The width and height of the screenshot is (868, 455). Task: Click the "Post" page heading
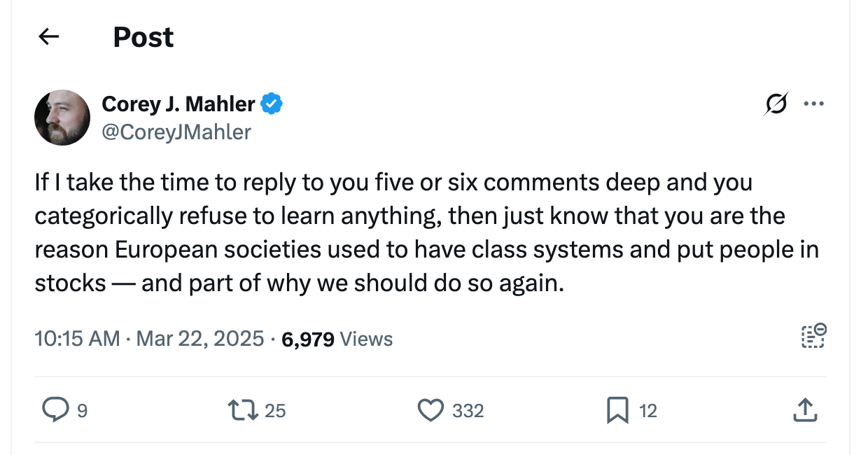click(x=143, y=37)
